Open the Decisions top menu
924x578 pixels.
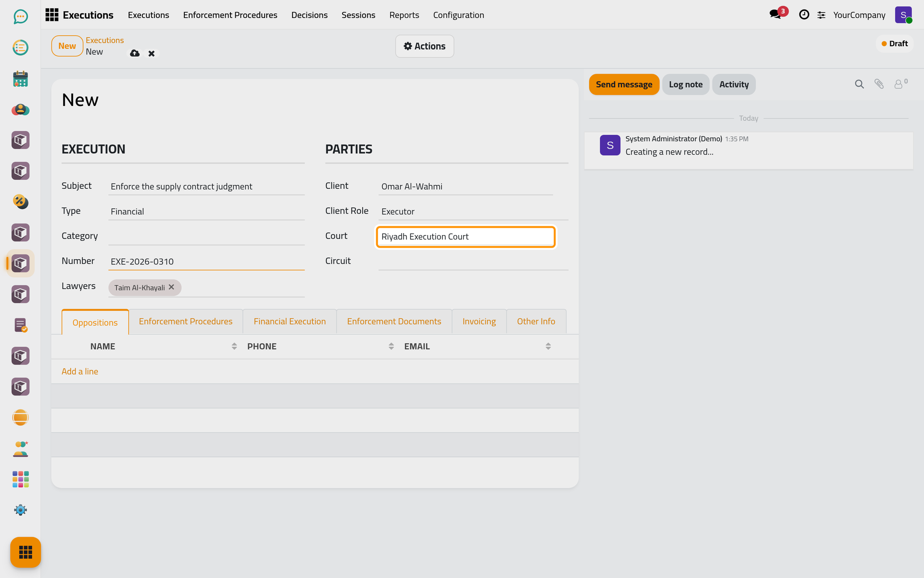309,15
